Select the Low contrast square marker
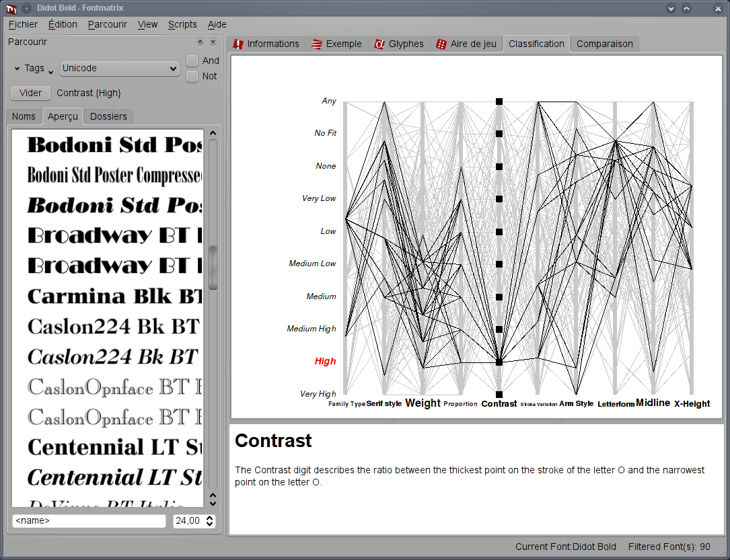This screenshot has height=560, width=730. (x=499, y=232)
